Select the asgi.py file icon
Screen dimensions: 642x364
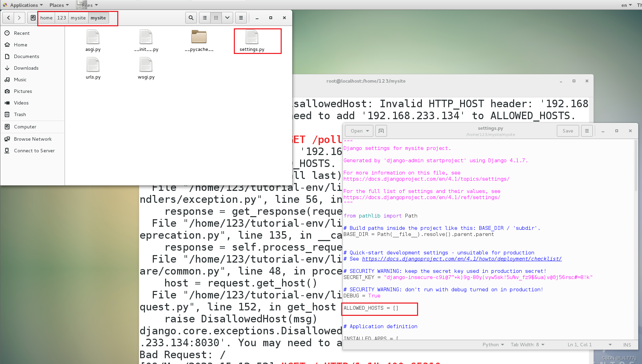coord(93,38)
